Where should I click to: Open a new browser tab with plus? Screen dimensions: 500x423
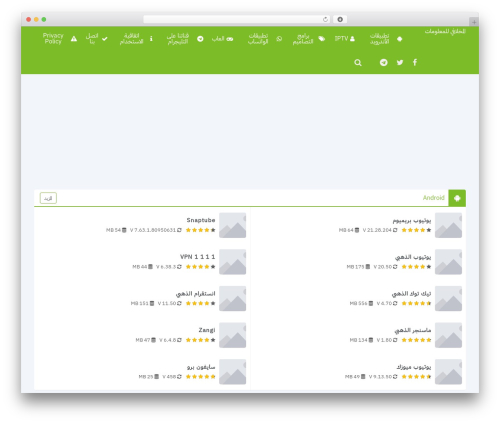coord(474,22)
